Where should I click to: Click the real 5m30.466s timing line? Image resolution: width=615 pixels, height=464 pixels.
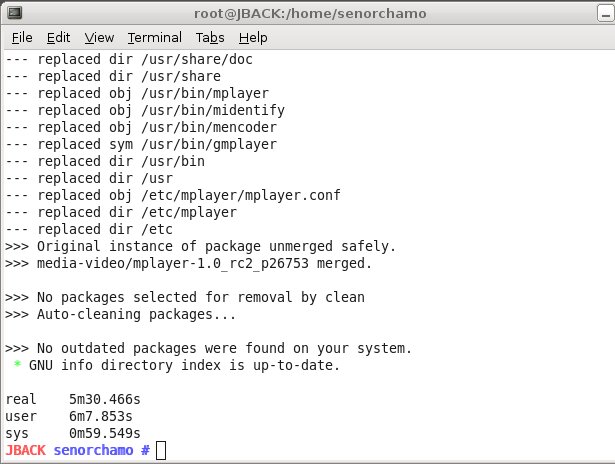click(73, 399)
